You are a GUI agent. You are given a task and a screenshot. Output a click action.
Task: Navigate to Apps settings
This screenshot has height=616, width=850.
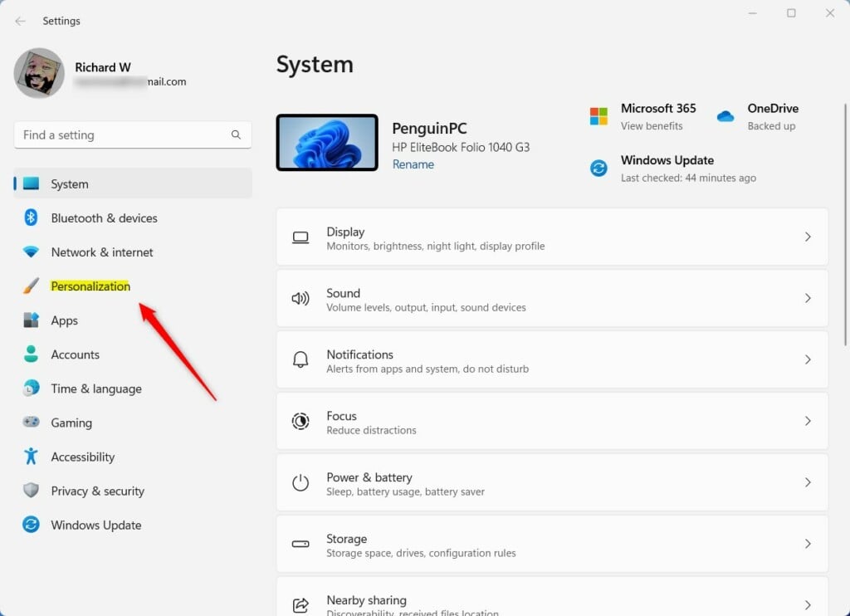(133, 320)
